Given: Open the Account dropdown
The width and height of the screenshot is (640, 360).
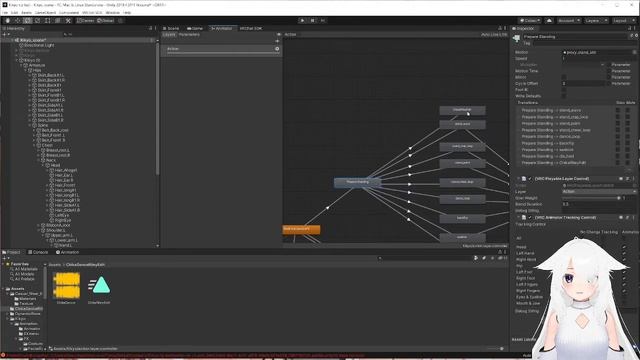Looking at the screenshot, I should point(569,20).
